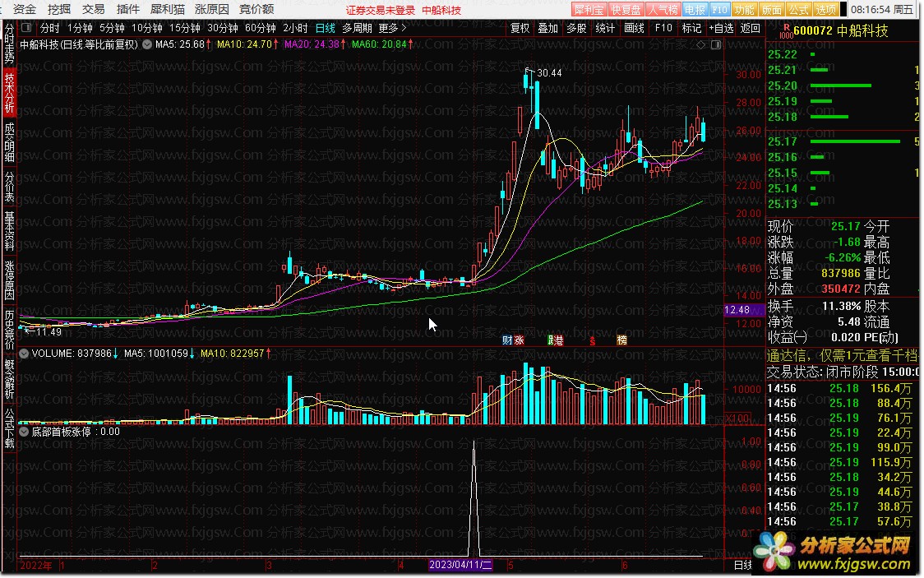
Task: Click the 返回 back button
Action: 751,28
